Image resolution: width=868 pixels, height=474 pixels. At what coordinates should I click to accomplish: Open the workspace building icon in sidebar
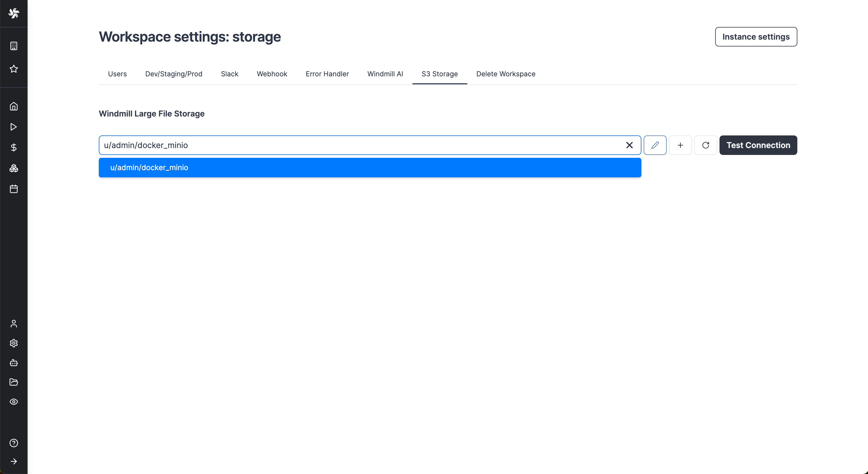coord(13,46)
